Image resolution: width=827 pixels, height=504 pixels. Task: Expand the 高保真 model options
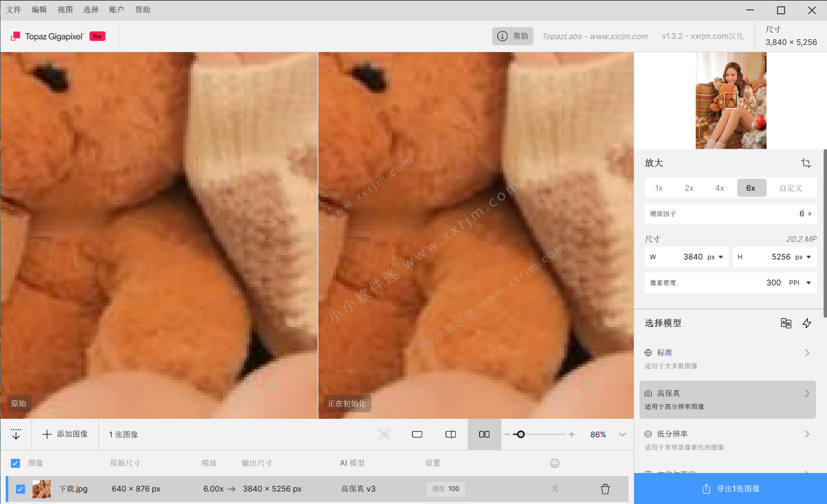[x=807, y=393]
